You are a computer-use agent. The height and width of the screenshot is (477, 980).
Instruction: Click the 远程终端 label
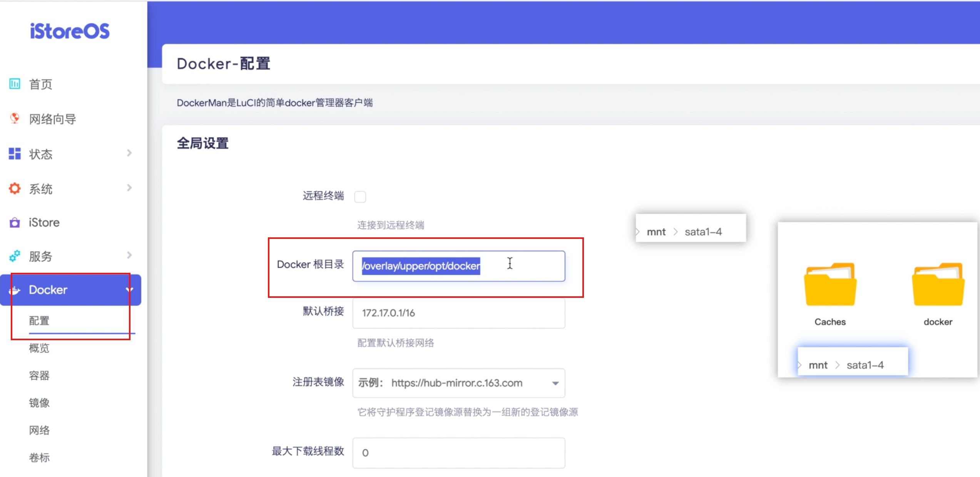[323, 196]
